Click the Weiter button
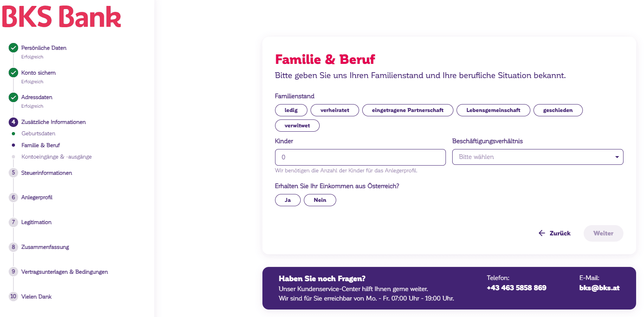Screen dimensions: 644x317 point(603,233)
